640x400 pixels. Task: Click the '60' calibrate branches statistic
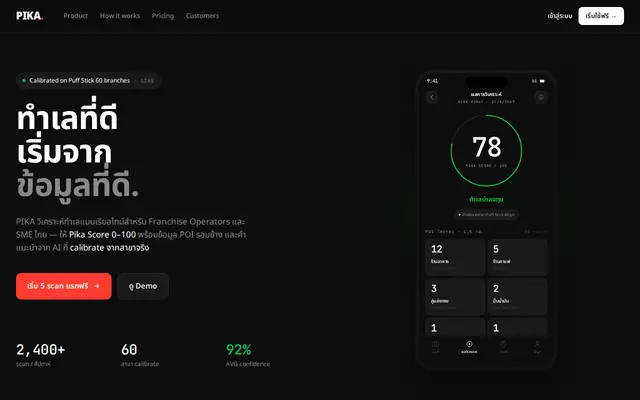(x=129, y=350)
